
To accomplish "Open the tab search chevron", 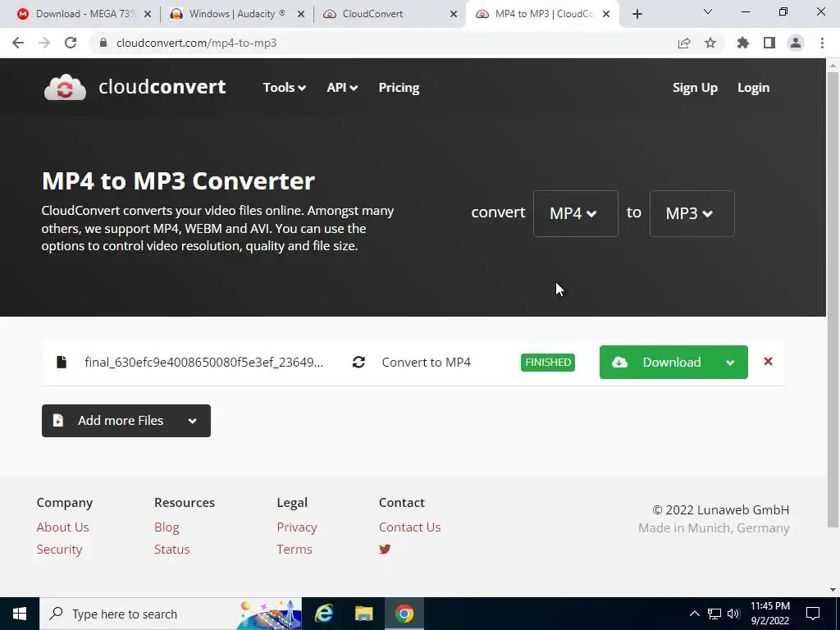I will [708, 11].
